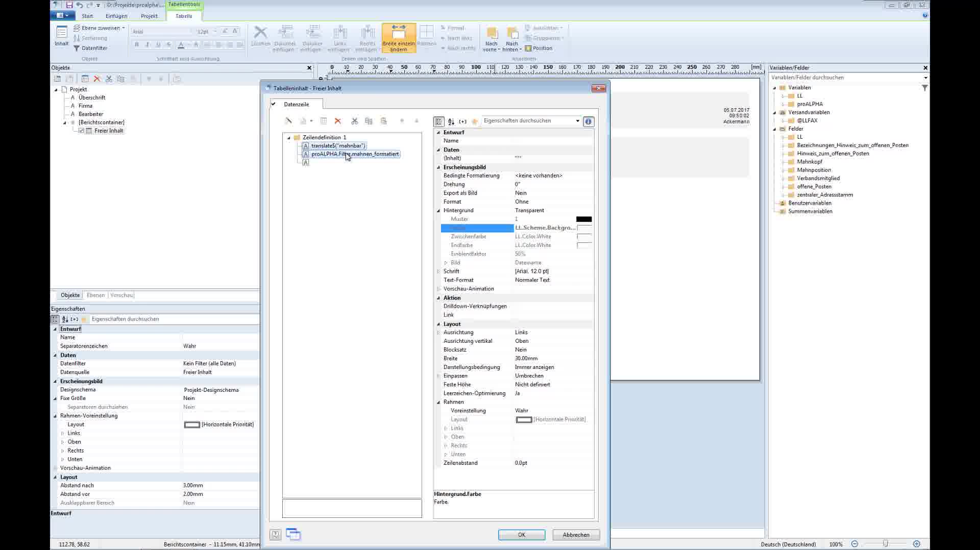Collapse the Projekt tree node

coord(56,89)
